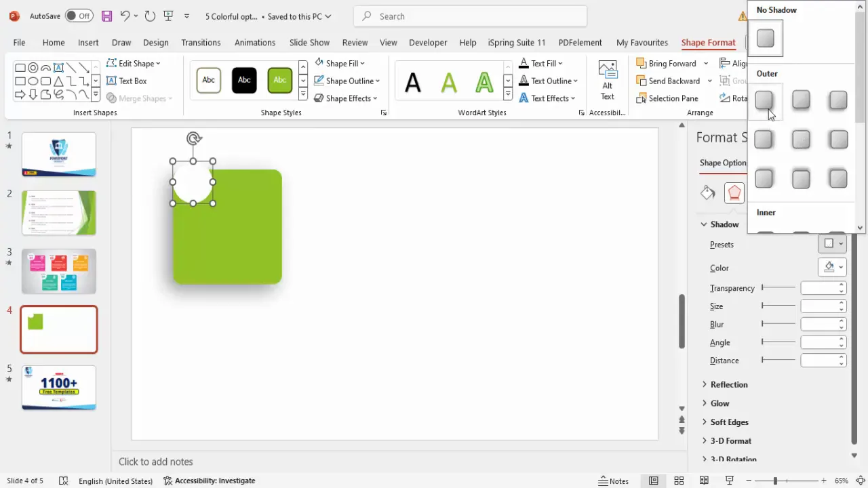Open Shape Outline dropdown
868x488 pixels.
coord(347,81)
